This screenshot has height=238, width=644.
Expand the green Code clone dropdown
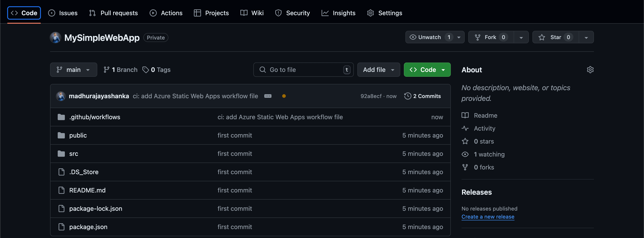click(427, 70)
